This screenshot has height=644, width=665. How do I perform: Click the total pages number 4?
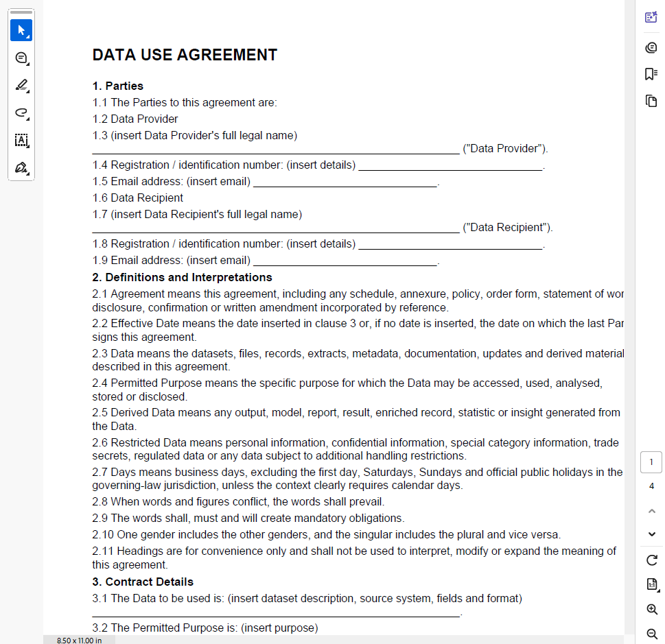[651, 486]
